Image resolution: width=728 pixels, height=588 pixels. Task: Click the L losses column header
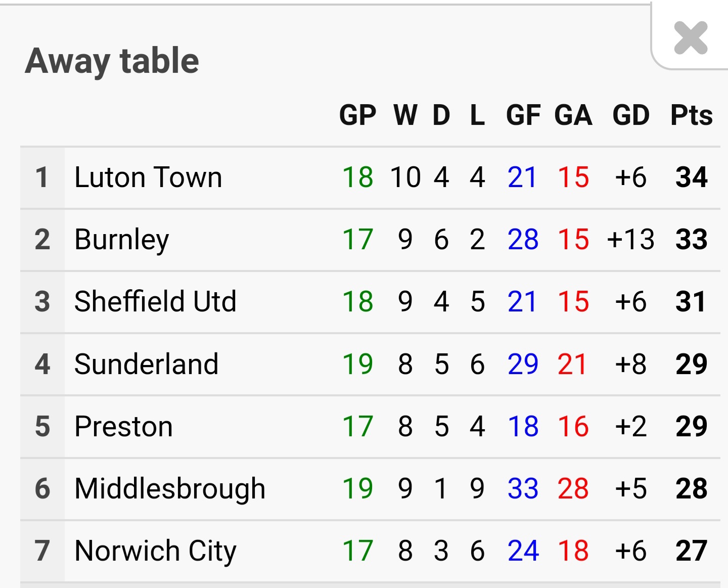pos(477,115)
